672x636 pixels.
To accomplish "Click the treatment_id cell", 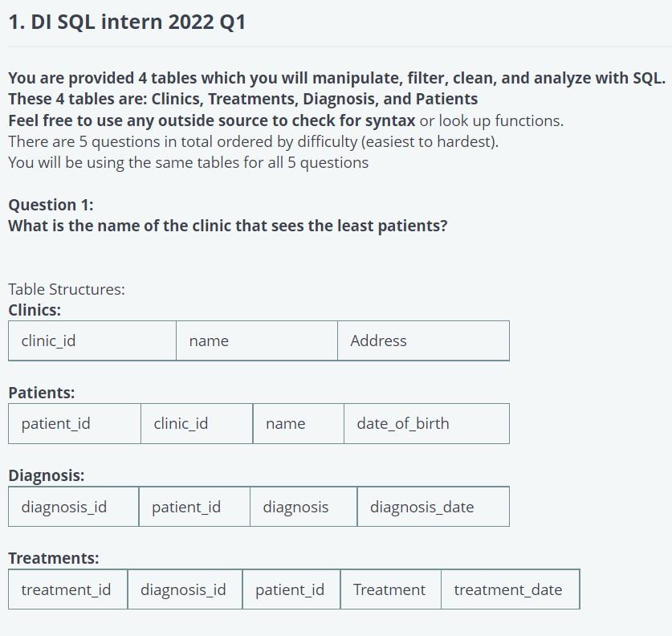I will point(68,589).
